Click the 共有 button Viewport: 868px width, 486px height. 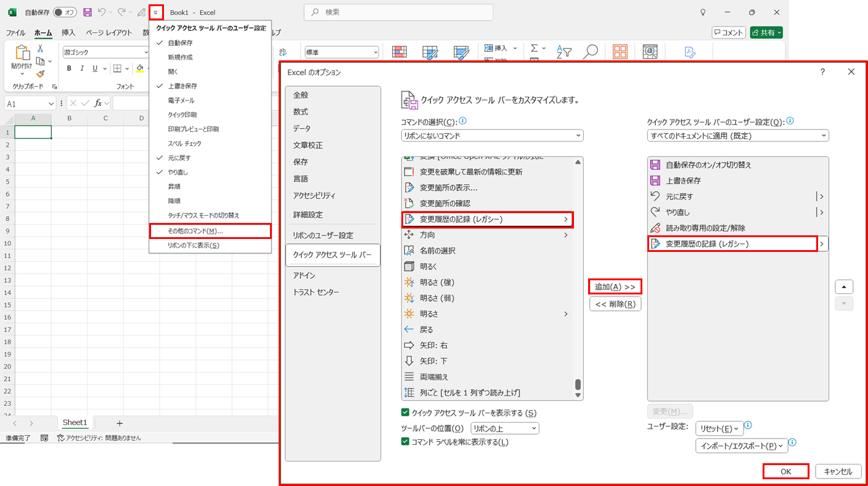(x=766, y=33)
